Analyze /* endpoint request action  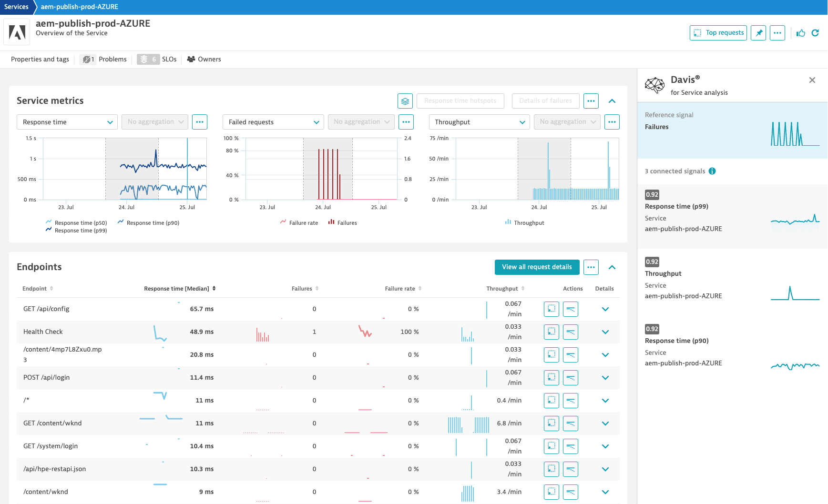(552, 401)
